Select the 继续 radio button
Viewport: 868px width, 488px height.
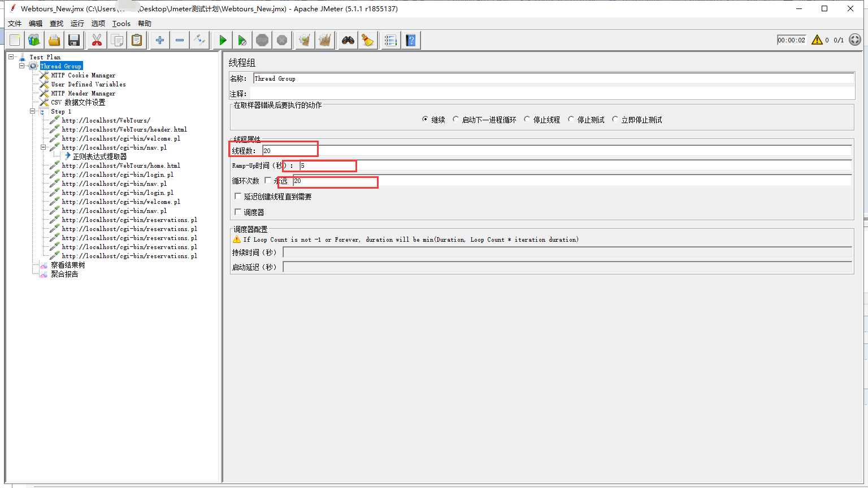[425, 120]
